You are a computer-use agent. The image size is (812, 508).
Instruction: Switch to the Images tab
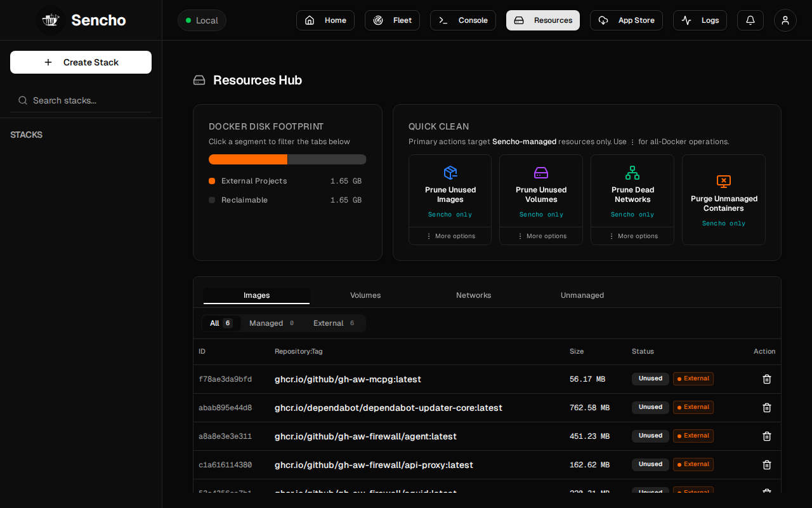click(x=257, y=295)
